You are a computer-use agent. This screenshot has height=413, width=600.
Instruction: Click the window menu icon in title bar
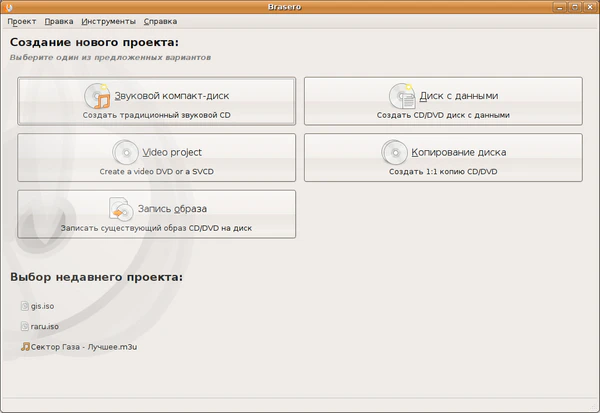pyautogui.click(x=9, y=6)
